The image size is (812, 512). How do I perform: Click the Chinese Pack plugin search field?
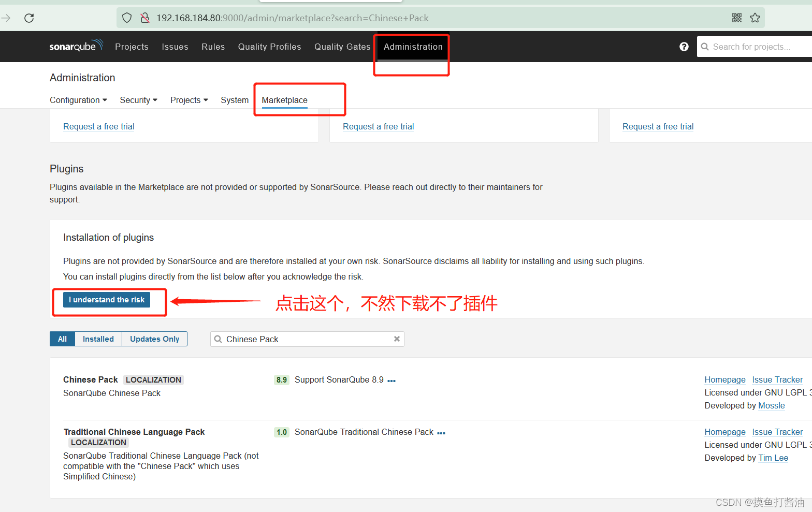[x=307, y=339]
